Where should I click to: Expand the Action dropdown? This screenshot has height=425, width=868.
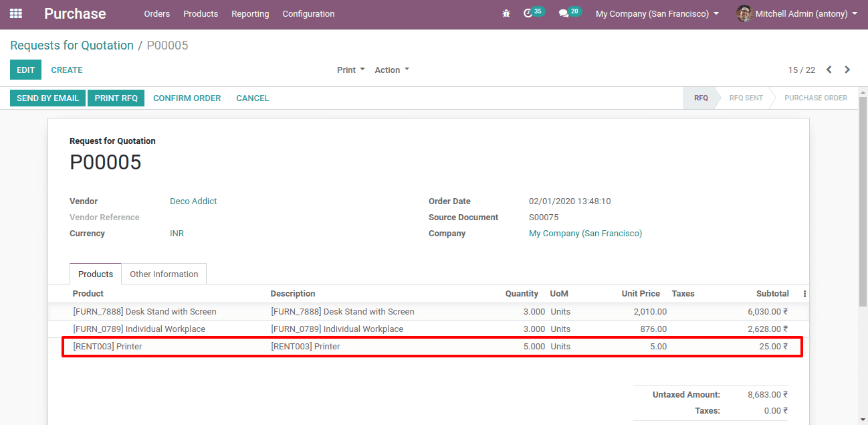tap(392, 70)
